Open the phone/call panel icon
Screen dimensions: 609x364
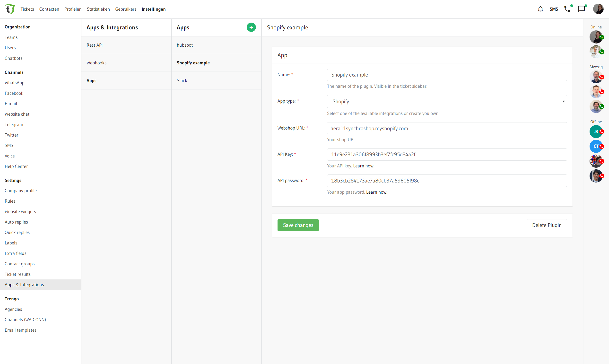(x=567, y=9)
